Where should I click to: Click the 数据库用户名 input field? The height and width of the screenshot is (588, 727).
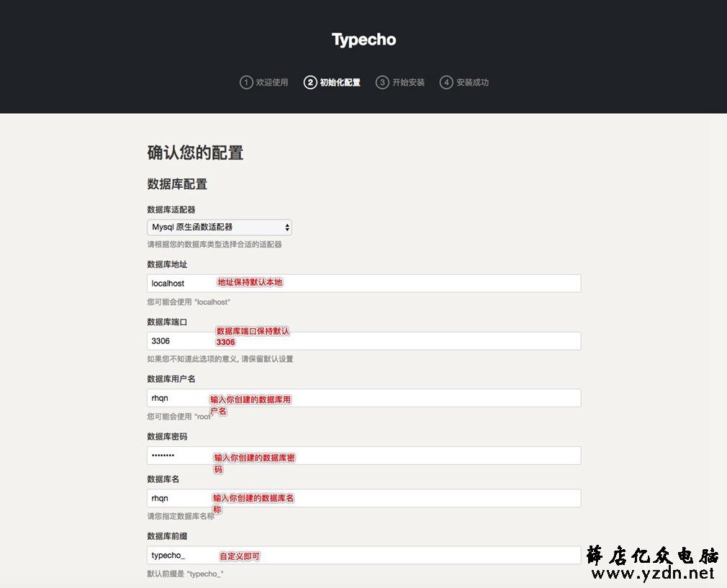pyautogui.click(x=364, y=398)
